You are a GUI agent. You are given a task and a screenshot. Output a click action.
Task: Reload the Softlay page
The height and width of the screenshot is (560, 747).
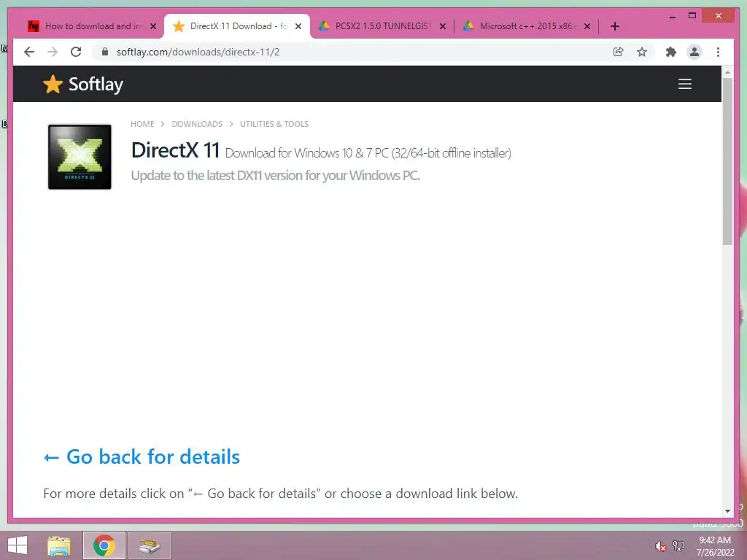pos(76,52)
